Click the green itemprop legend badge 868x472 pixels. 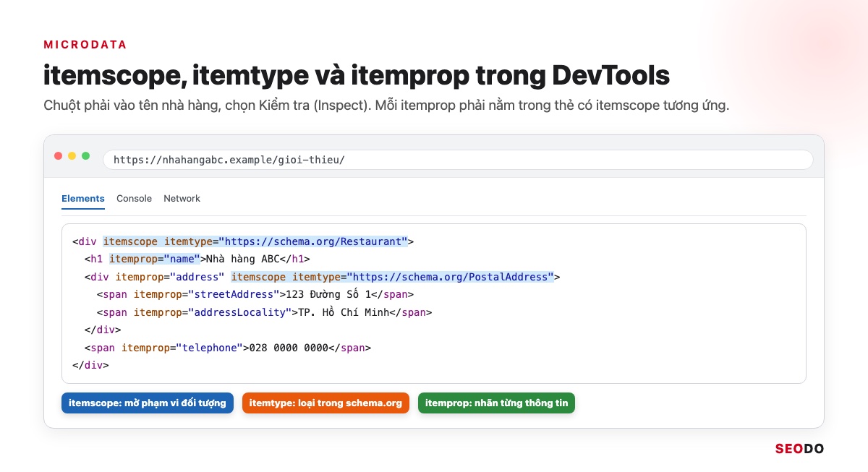click(496, 403)
